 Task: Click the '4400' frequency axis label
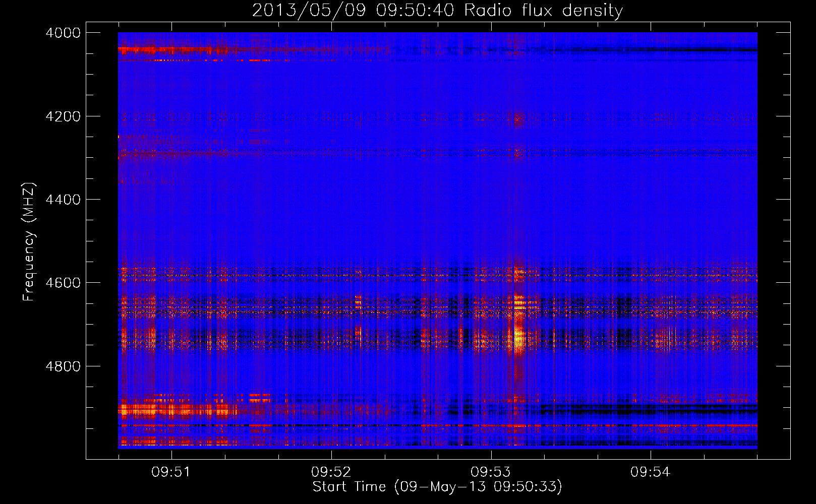(x=63, y=200)
